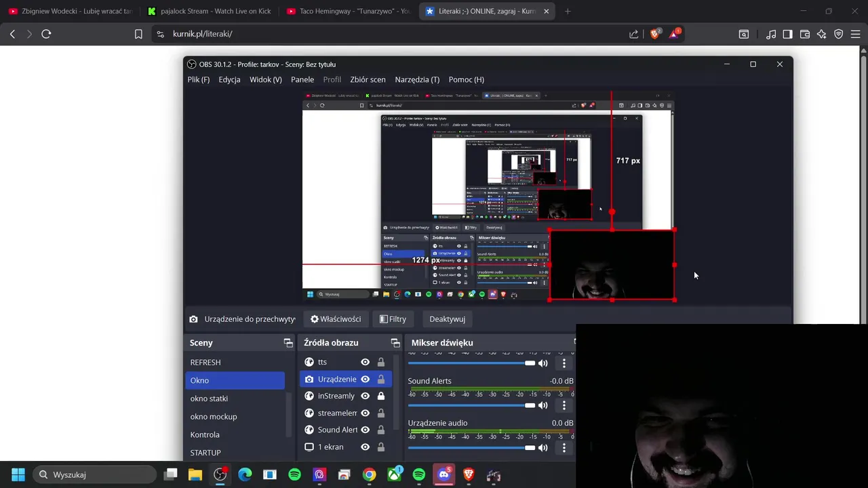Pop out the Źródła obrazu dock
868x488 pixels.
(395, 343)
